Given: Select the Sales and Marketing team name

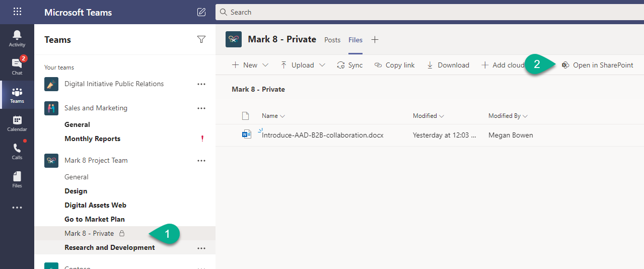Looking at the screenshot, I should point(96,108).
